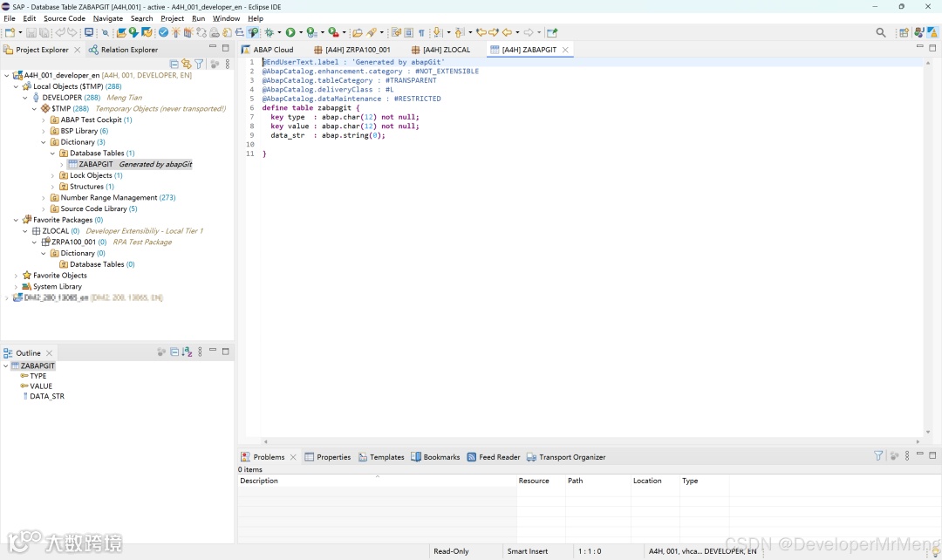Collapse all in Project Explorer toolbar
The height and width of the screenshot is (560, 942).
tap(174, 64)
